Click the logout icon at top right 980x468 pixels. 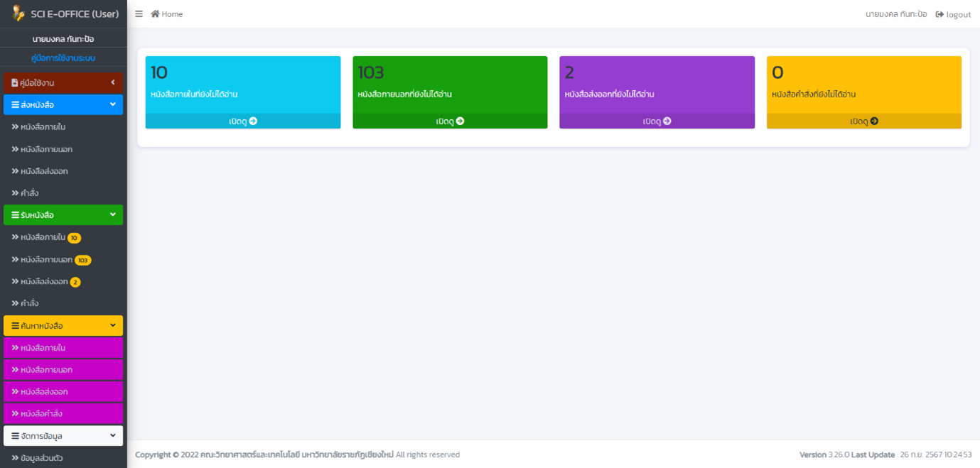tap(939, 14)
